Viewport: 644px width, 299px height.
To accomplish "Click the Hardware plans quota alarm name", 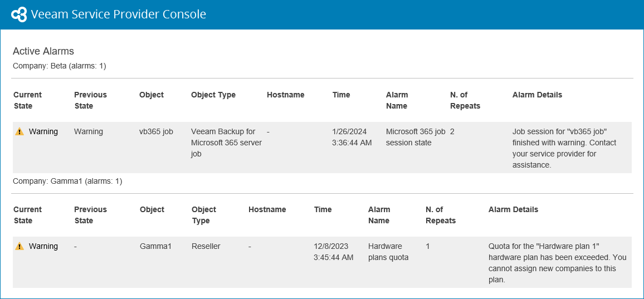I will [x=388, y=252].
